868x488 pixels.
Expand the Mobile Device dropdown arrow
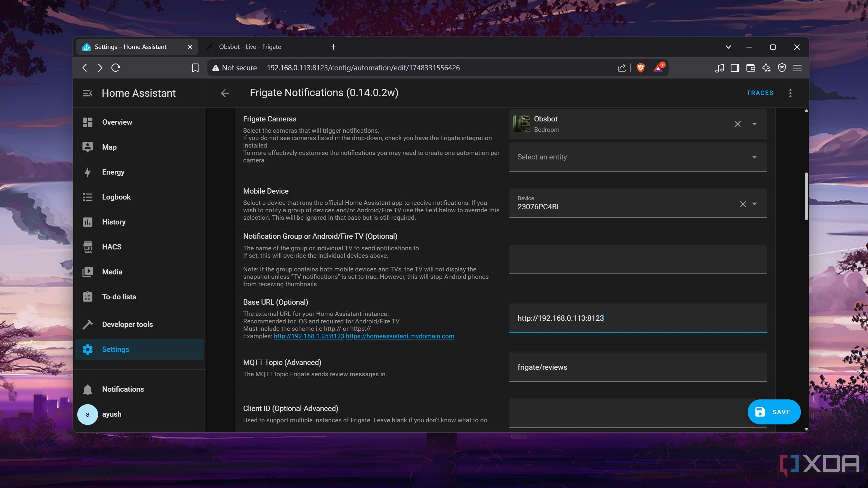pyautogui.click(x=755, y=204)
